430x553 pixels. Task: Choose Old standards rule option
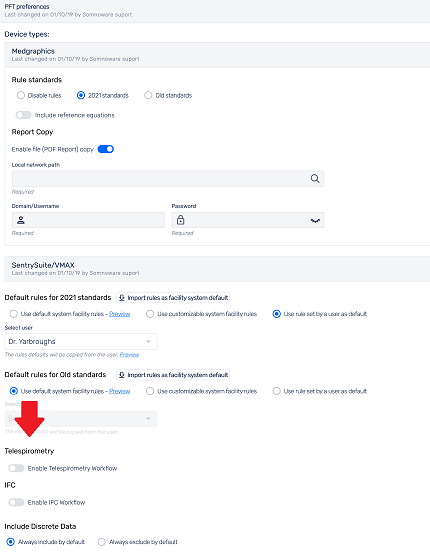tap(148, 95)
